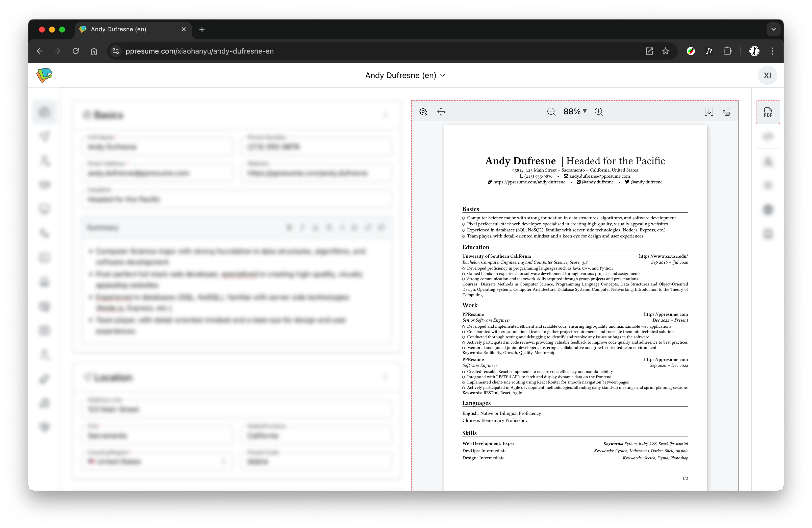Click the Basics heading in resume preview
This screenshot has width=812, height=528.
pyautogui.click(x=470, y=209)
